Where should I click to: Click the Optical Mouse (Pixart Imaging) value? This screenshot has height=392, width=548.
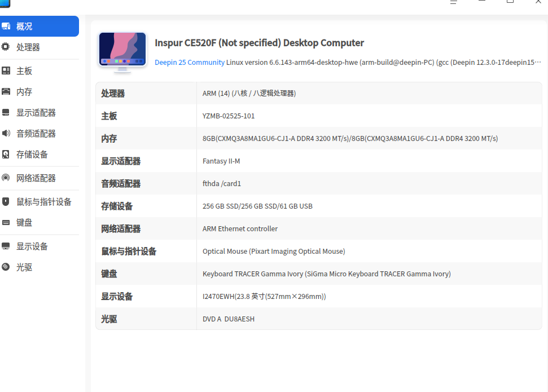point(274,251)
